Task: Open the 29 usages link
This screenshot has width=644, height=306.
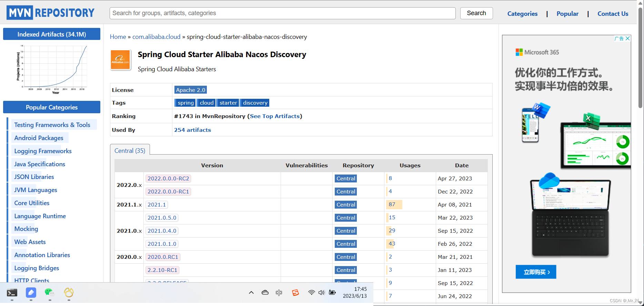Action: 392,231
